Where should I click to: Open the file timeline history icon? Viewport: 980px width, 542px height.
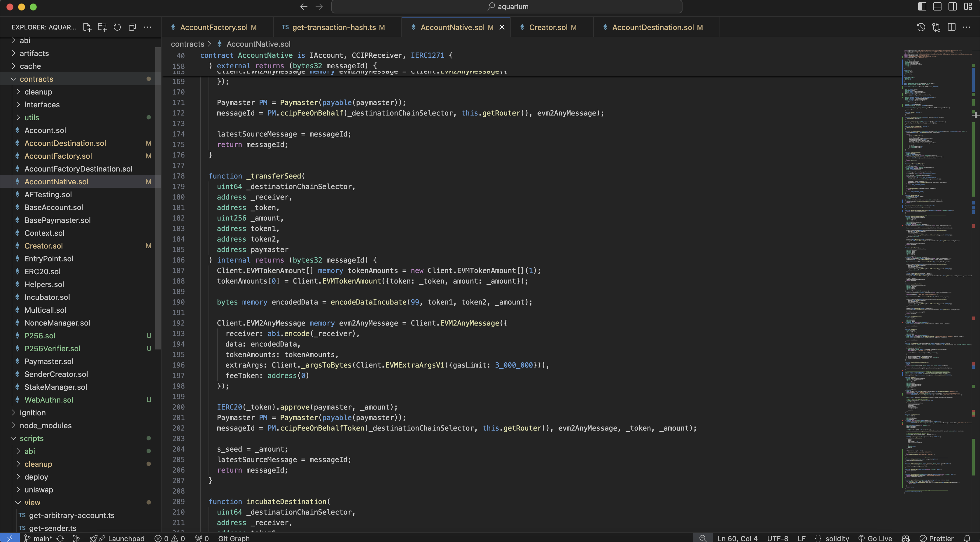921,27
